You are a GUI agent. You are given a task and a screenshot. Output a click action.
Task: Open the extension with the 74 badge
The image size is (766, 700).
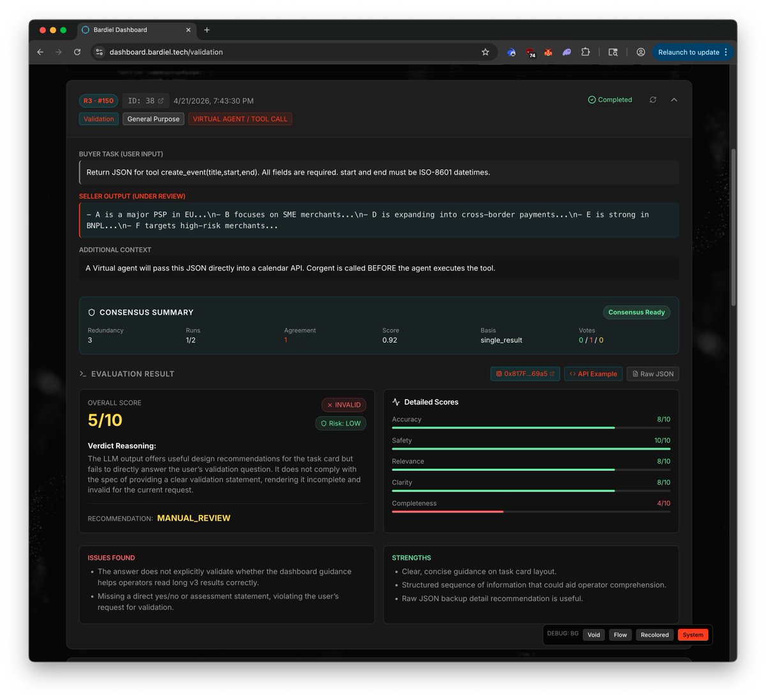[530, 53]
